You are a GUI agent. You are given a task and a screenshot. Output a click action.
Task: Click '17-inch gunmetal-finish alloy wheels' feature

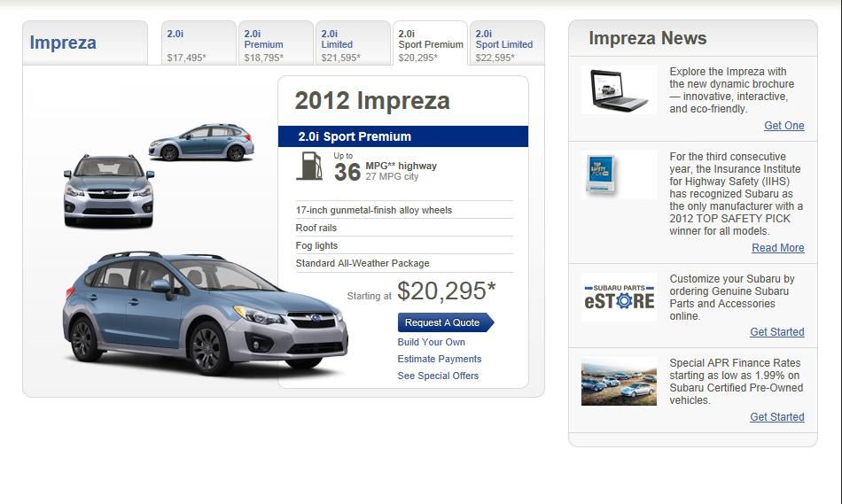404,210
